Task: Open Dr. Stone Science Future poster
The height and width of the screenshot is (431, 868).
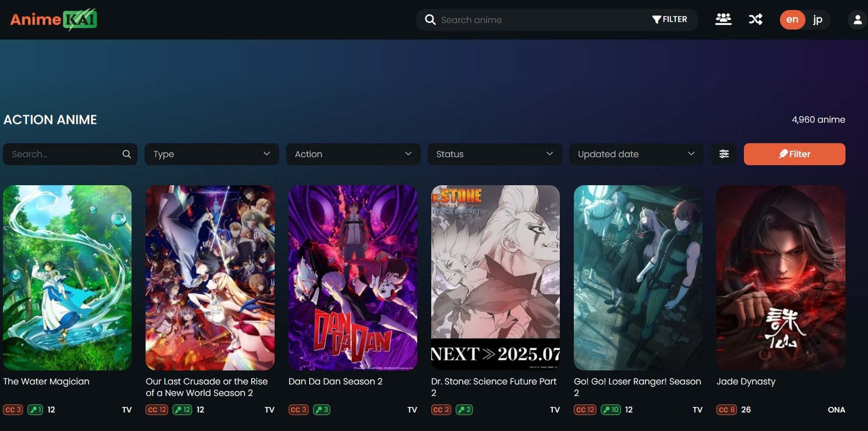Action: [495, 278]
